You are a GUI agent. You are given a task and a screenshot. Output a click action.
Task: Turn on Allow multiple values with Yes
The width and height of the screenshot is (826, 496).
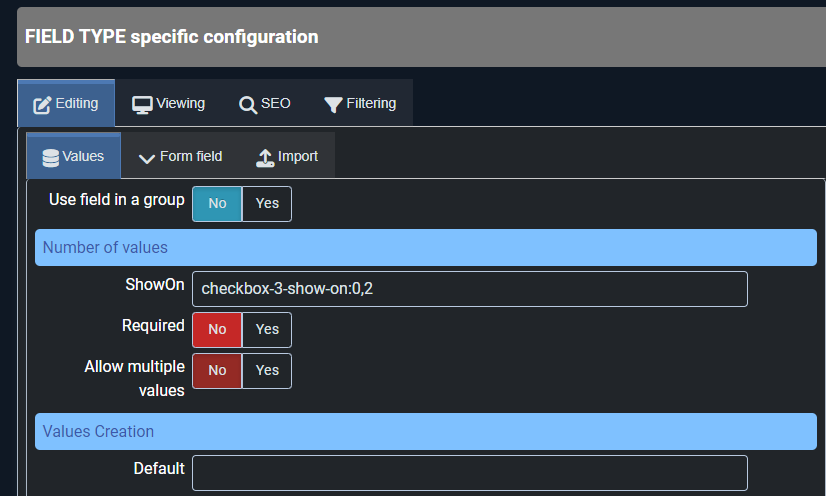267,370
